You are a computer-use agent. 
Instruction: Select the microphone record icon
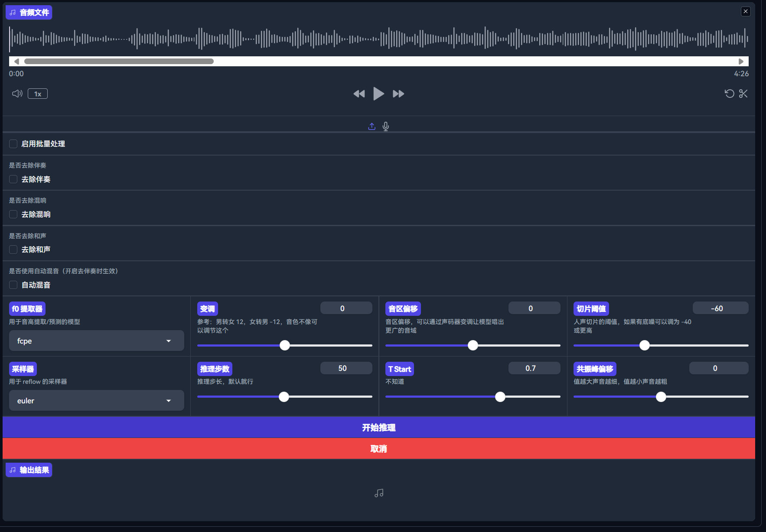click(385, 126)
